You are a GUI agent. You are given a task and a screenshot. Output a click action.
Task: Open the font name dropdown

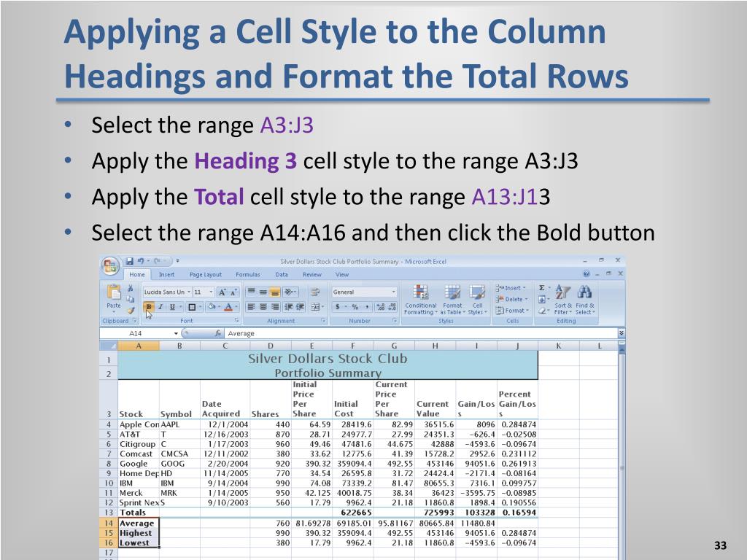pos(189,292)
